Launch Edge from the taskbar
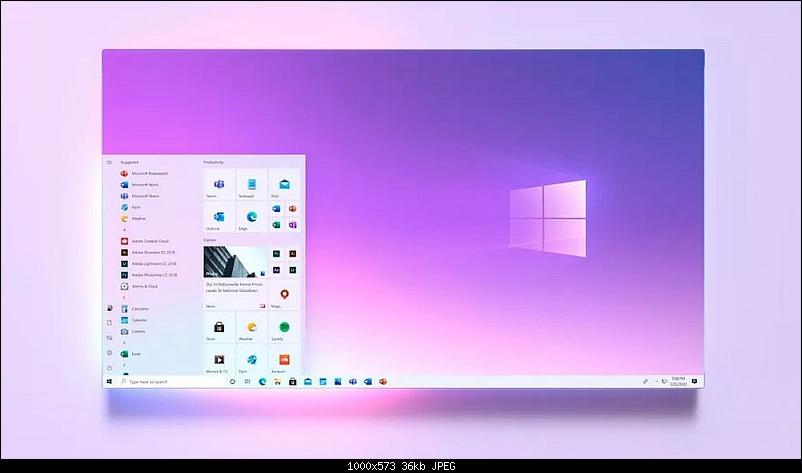This screenshot has width=802, height=473. 262,381
